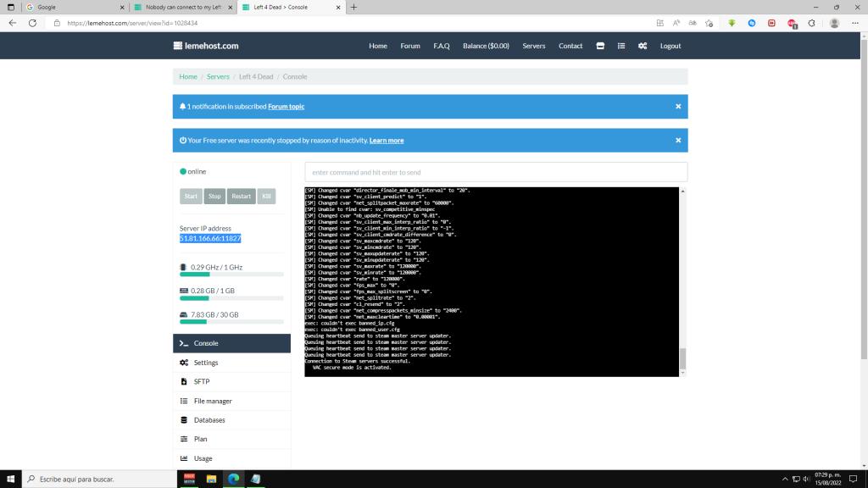Go to the F.A.Q page
This screenshot has width=868, height=488.
tap(441, 46)
